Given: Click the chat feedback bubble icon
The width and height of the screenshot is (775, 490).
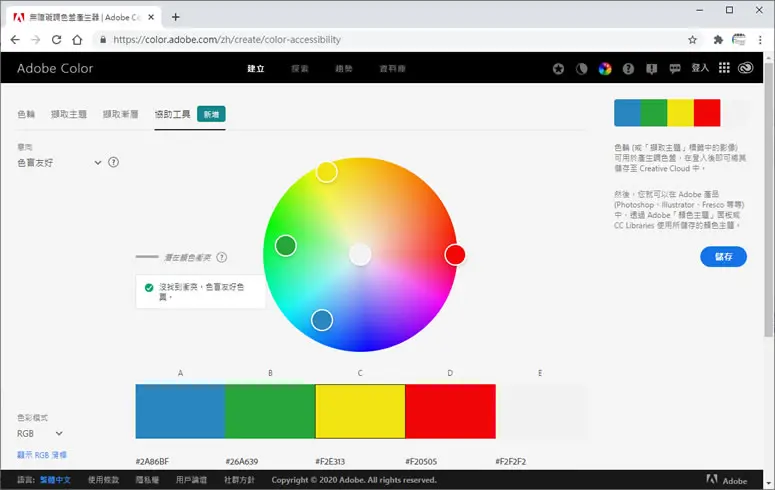Looking at the screenshot, I should [x=675, y=69].
